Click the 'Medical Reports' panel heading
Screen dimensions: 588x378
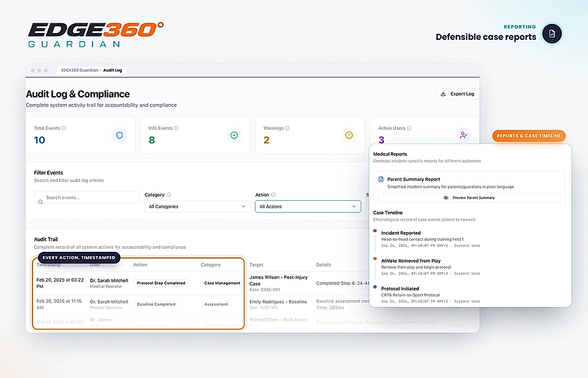click(x=390, y=154)
